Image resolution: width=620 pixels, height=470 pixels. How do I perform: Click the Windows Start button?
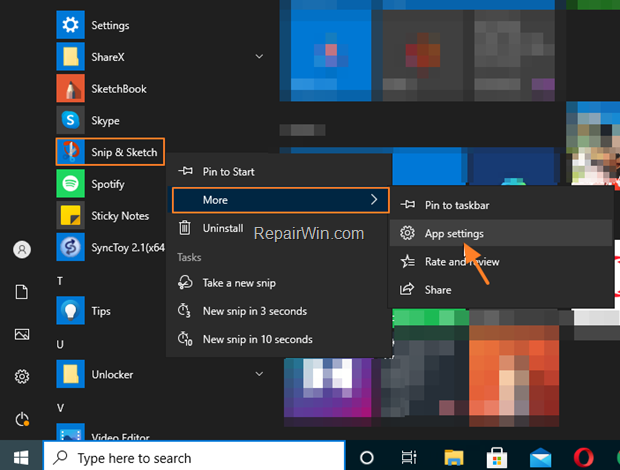click(x=21, y=458)
